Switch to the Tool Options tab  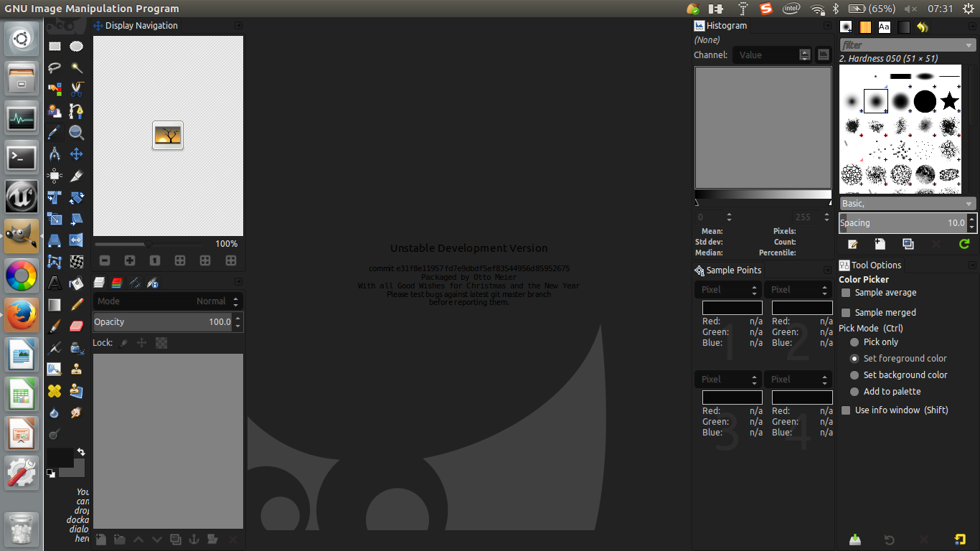(x=870, y=265)
